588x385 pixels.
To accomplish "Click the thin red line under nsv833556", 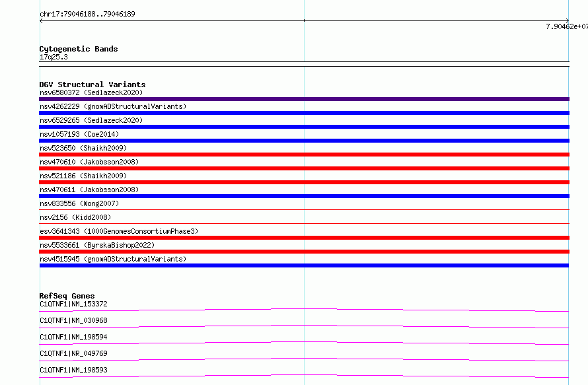I will [304, 209].
